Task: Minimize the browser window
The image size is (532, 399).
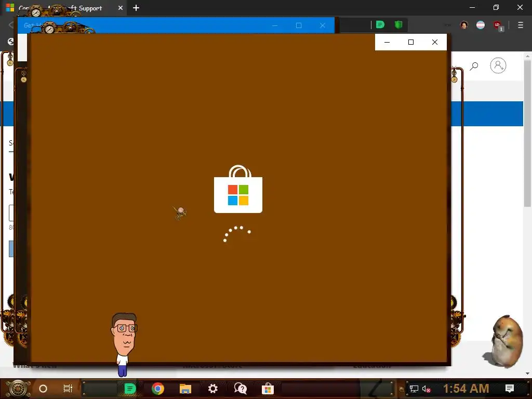Action: (472, 7)
